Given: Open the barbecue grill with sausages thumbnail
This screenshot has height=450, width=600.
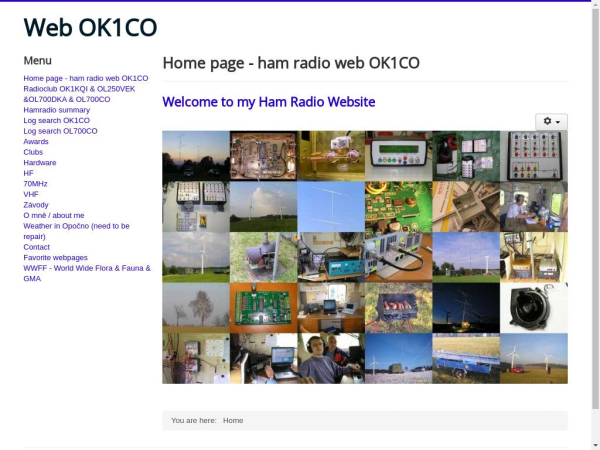Looking at the screenshot, I should pyautogui.click(x=399, y=308).
